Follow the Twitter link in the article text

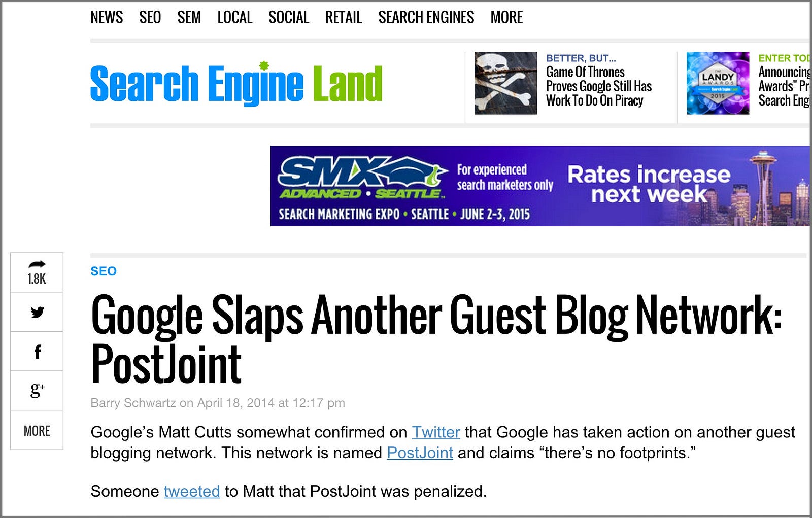435,432
